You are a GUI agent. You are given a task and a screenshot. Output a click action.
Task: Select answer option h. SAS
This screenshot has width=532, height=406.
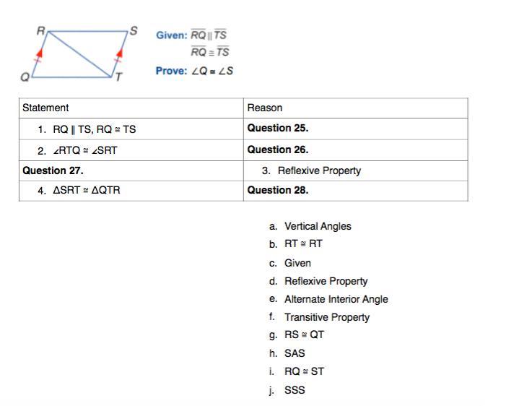[295, 353]
